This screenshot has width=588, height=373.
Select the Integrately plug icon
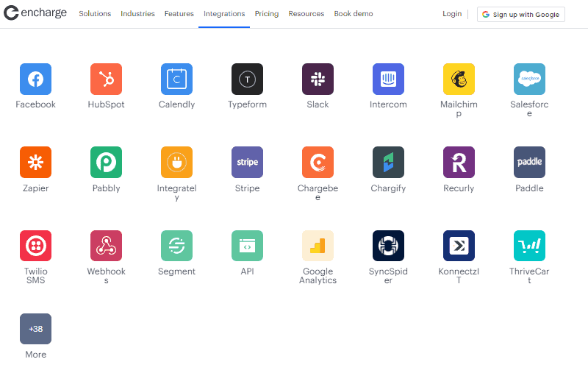[176, 162]
